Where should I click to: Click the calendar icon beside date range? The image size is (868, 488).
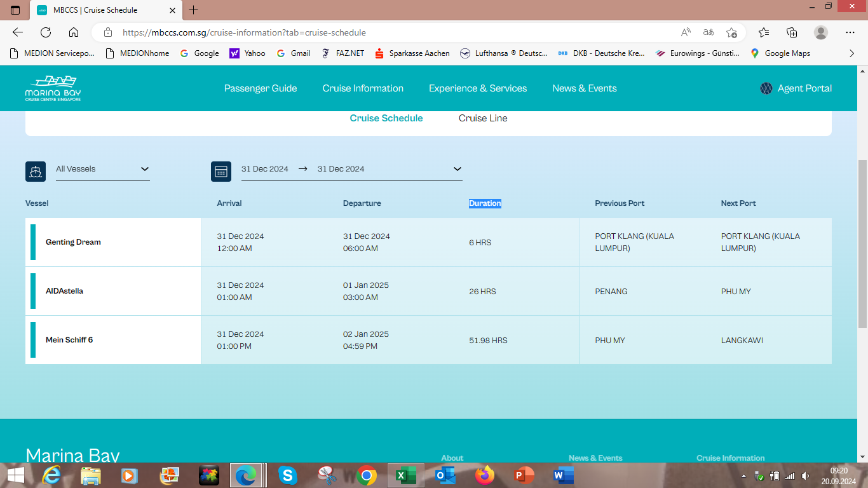(221, 172)
